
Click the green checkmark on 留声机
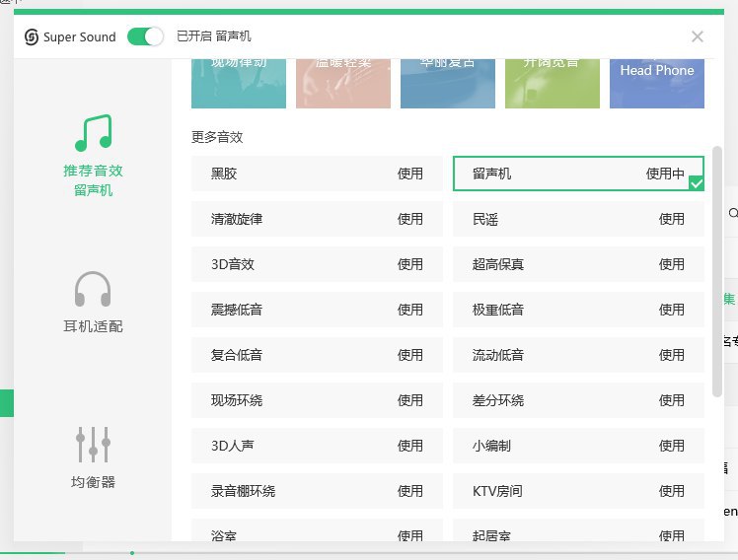pos(697,183)
